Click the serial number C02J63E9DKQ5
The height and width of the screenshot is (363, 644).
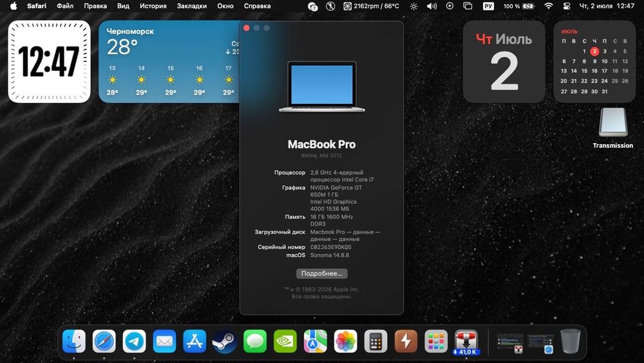[330, 247]
